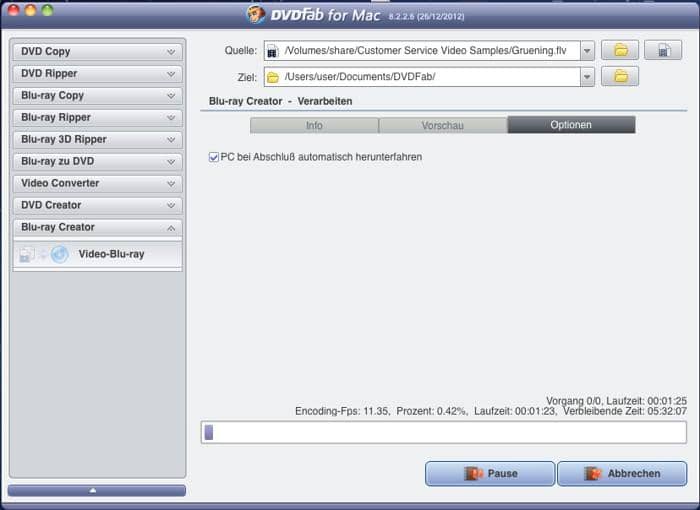700x510 pixels.
Task: Select the Optionen tab
Action: [571, 125]
